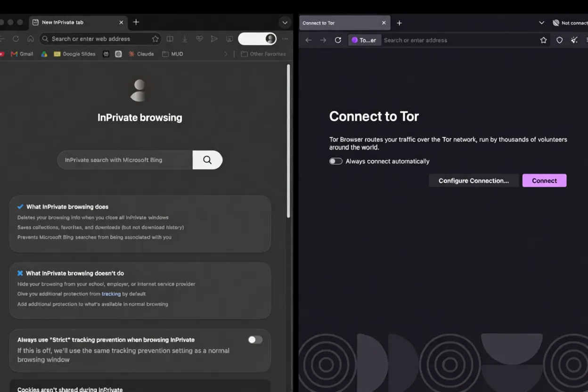Open a new tab in Tor Browser

pyautogui.click(x=399, y=23)
